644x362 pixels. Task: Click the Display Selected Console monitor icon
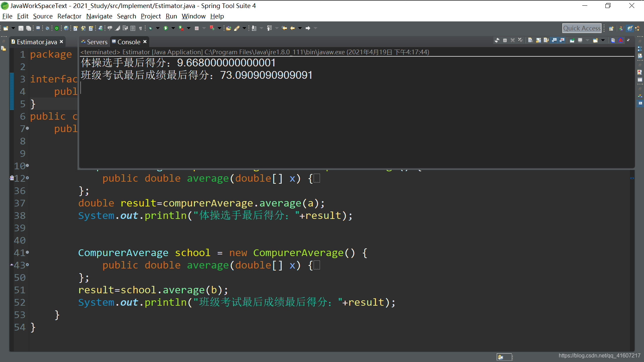pyautogui.click(x=580, y=40)
